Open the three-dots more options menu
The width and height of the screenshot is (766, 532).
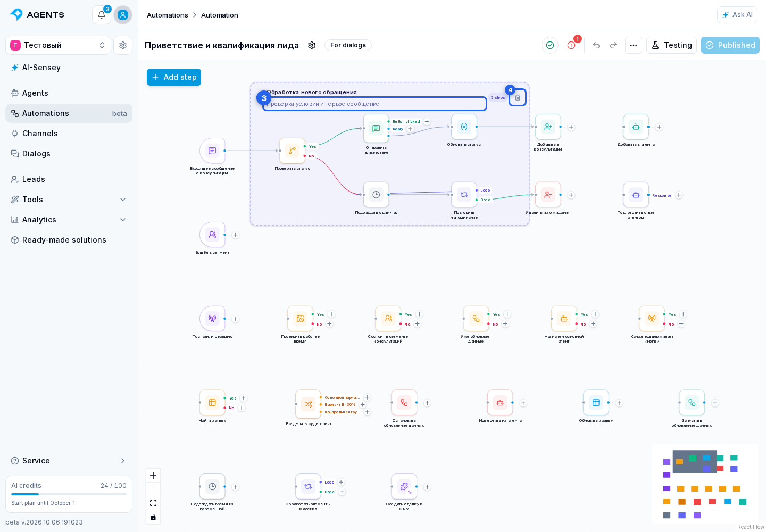pos(634,45)
